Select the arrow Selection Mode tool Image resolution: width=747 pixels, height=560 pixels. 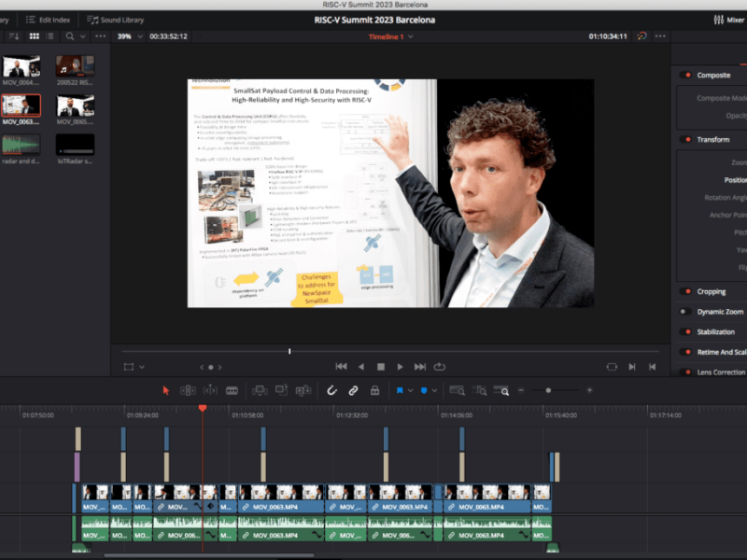[x=166, y=390]
